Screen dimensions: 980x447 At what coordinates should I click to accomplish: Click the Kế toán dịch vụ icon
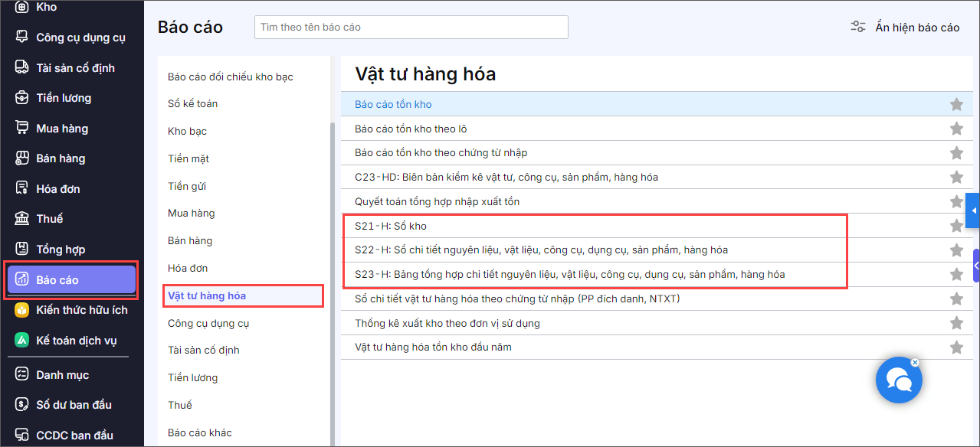point(22,341)
